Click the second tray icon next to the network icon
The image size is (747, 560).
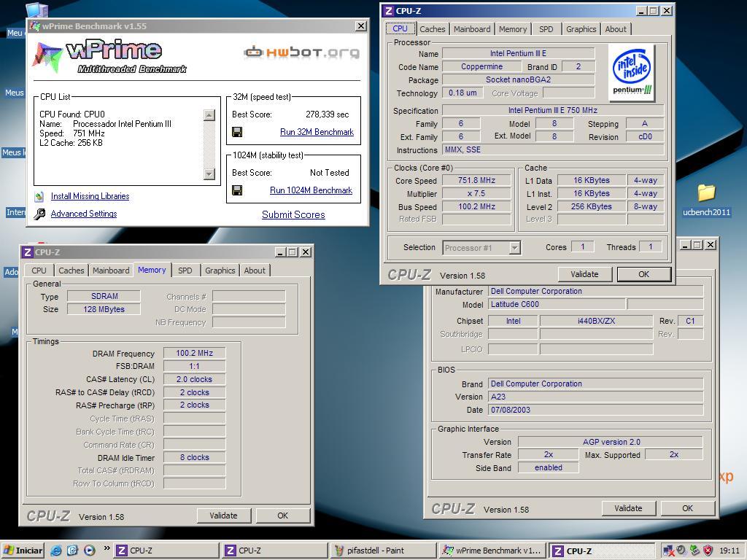(681, 551)
